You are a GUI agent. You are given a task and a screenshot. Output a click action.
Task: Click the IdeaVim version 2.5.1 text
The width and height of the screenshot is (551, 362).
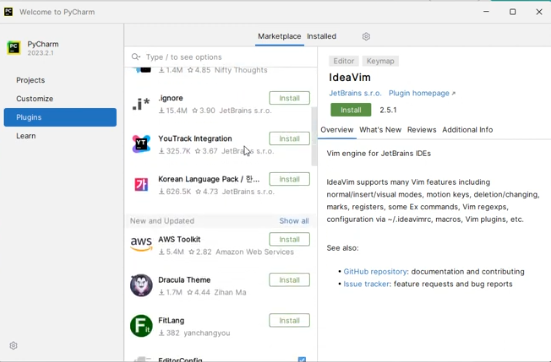point(388,110)
